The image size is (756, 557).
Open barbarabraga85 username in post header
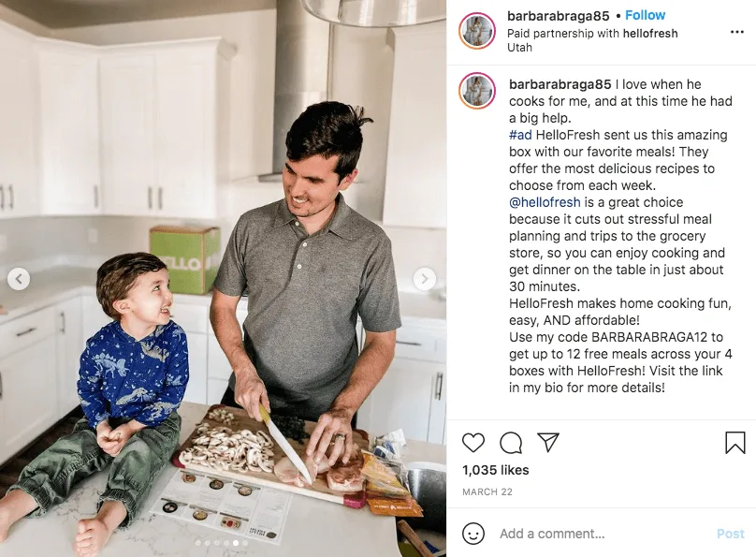click(559, 16)
